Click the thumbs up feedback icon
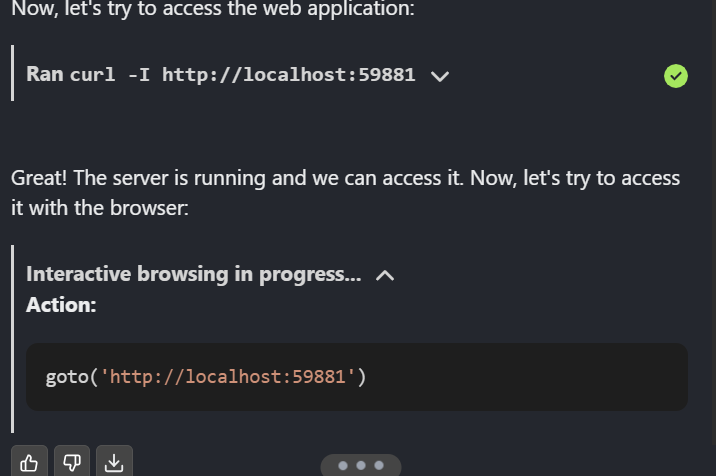This screenshot has height=476, width=716. pos(29,462)
